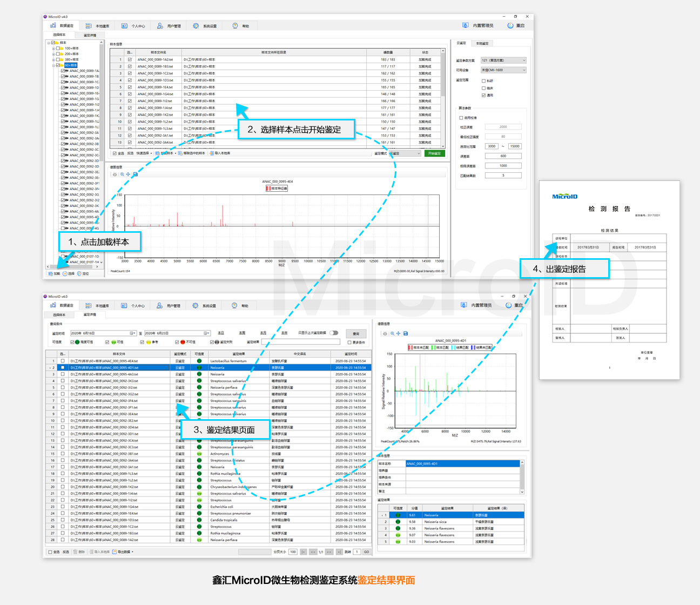Check 更多条件 checkbox in results window
The image size is (700, 605).
pyautogui.click(x=349, y=342)
